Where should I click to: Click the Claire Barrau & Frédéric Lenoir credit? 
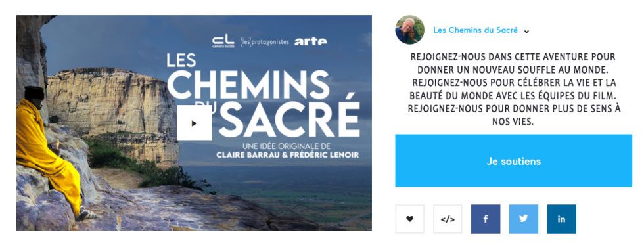(287, 155)
